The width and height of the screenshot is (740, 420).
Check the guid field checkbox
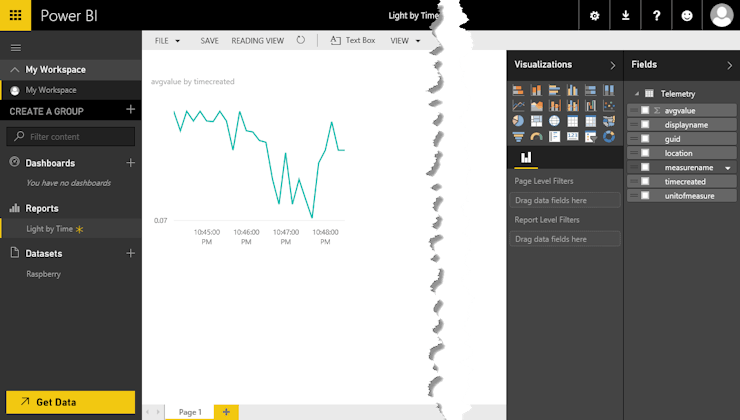(645, 138)
